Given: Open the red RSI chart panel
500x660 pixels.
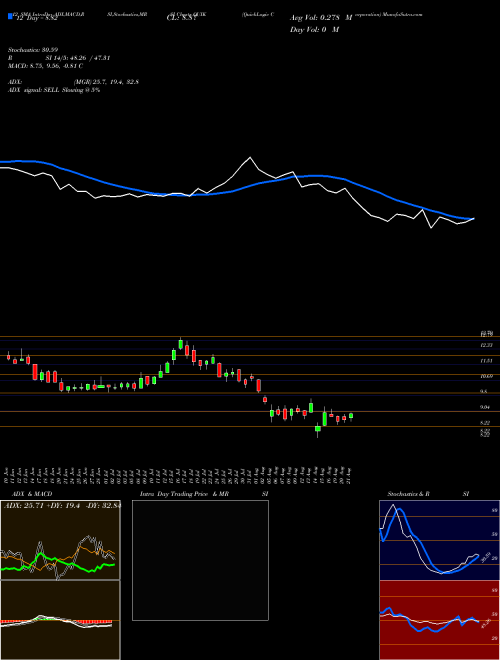Looking at the screenshot, I should [x=439, y=620].
